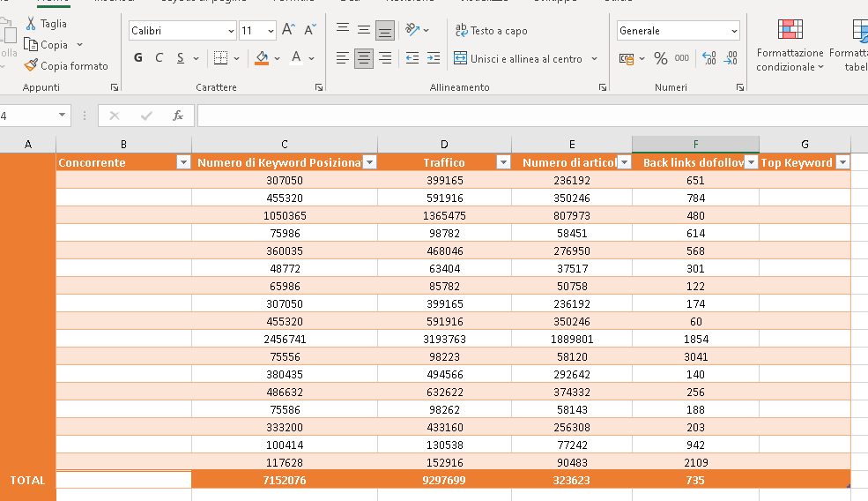
Task: Activate Copia formato paintbrush
Action: coord(31,65)
